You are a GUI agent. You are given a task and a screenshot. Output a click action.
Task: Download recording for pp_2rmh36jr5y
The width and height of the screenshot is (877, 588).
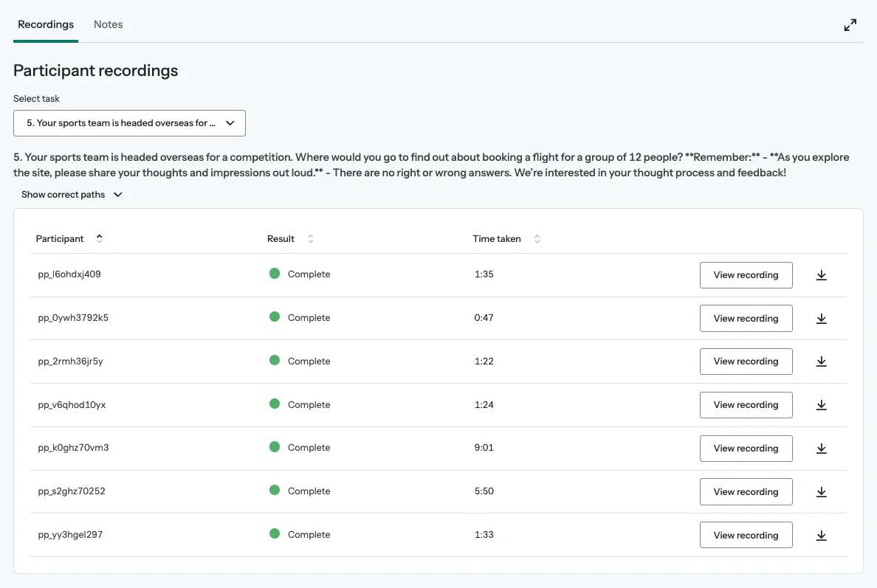click(x=821, y=362)
